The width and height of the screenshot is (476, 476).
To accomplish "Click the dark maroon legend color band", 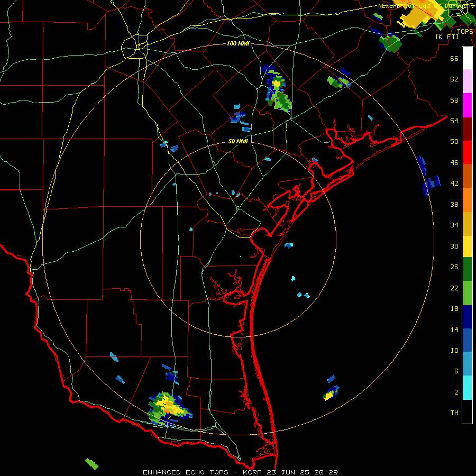I will tap(467, 129).
